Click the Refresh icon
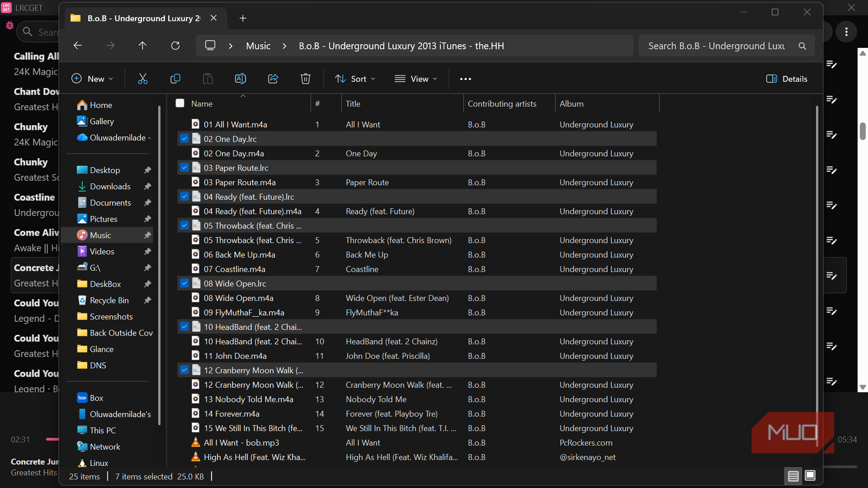Image resolution: width=868 pixels, height=488 pixels. [175, 46]
